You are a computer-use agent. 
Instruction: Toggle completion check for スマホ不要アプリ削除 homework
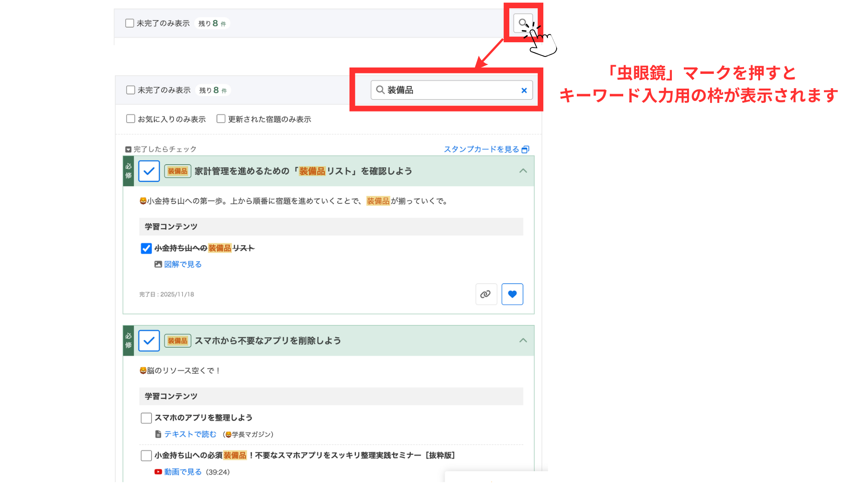(x=149, y=341)
